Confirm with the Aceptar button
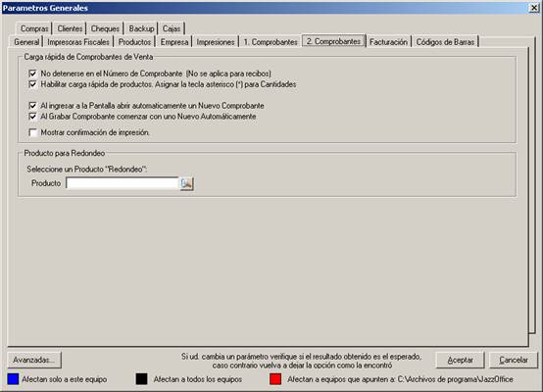 tap(460, 360)
